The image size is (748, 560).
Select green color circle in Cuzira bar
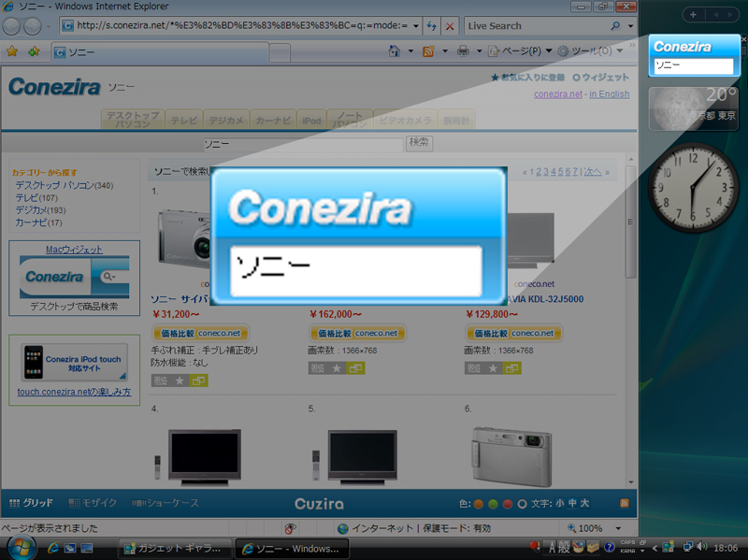494,504
